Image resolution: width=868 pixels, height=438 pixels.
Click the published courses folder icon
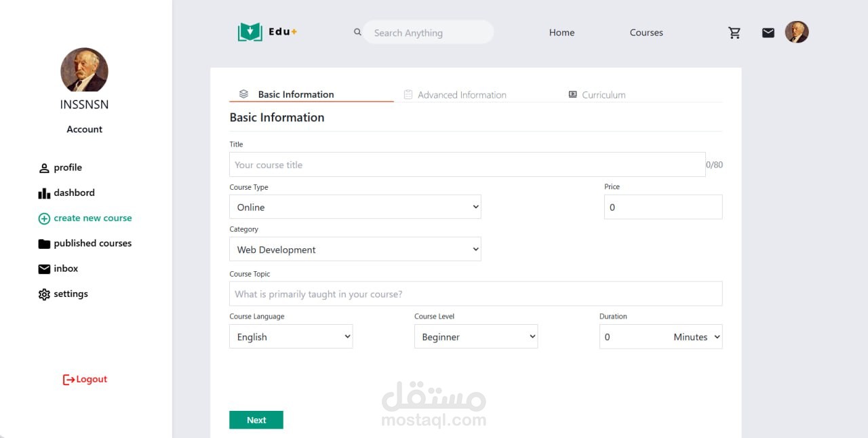pyautogui.click(x=44, y=244)
